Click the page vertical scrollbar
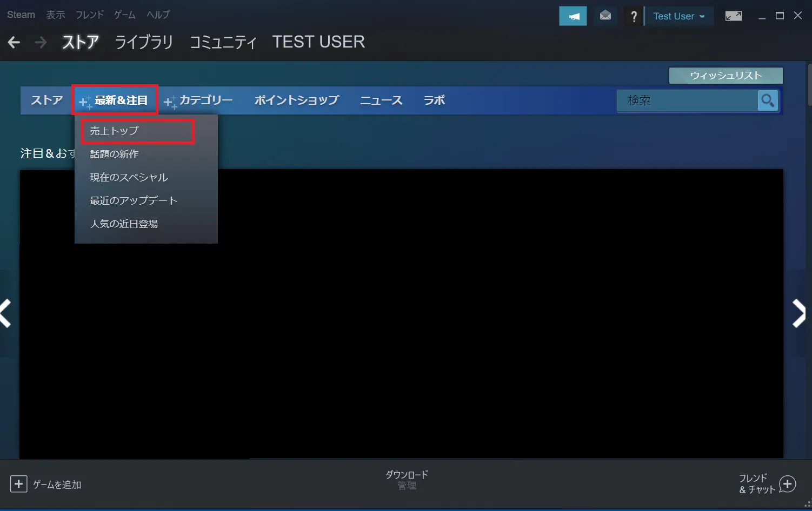The width and height of the screenshot is (812, 511). tap(809, 84)
